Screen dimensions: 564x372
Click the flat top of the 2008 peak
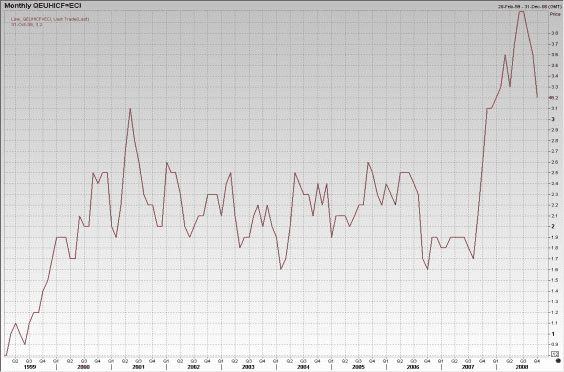(521, 12)
